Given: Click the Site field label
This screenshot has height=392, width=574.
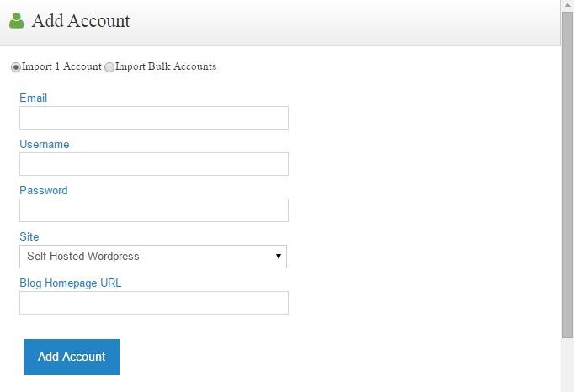Looking at the screenshot, I should [x=29, y=236].
